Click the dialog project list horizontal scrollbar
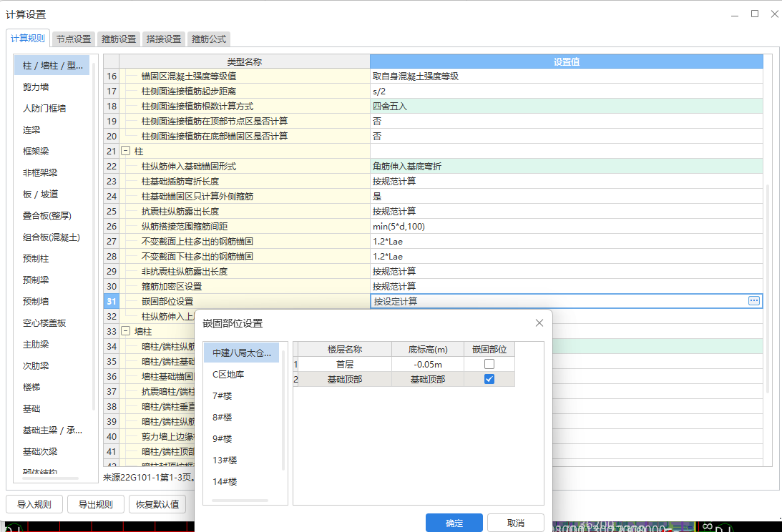This screenshot has width=782, height=532. coord(240,500)
